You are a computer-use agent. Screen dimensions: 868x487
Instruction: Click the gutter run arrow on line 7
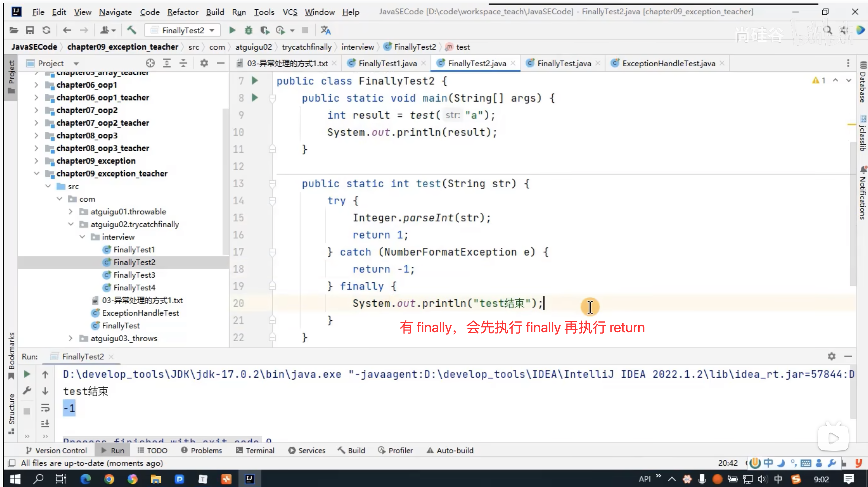tap(255, 81)
